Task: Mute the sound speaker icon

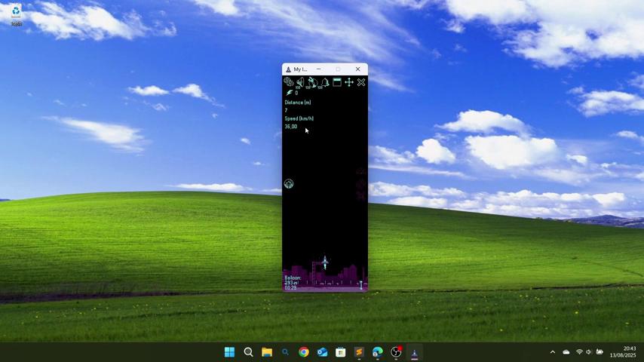Action: tap(299, 82)
